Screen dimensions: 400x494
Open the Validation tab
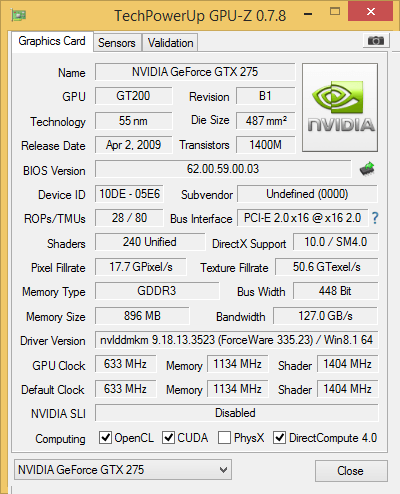click(170, 43)
